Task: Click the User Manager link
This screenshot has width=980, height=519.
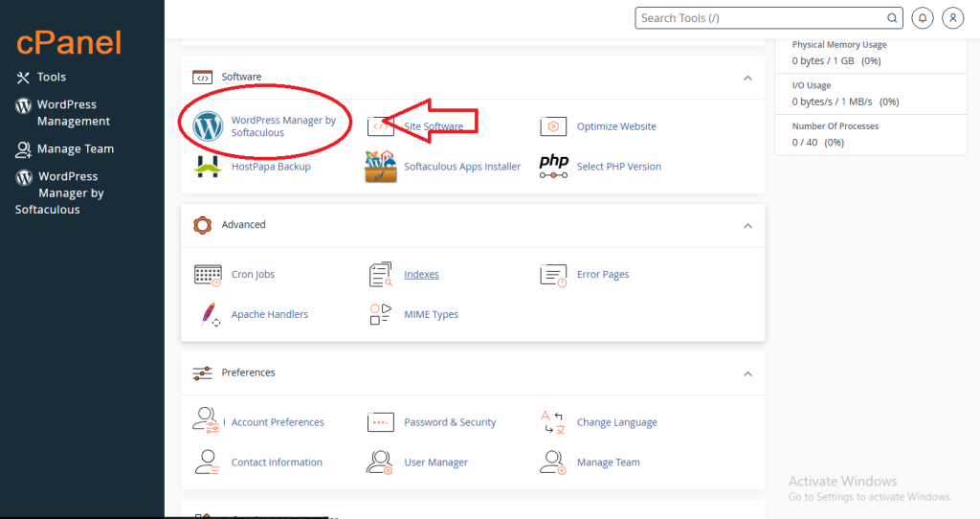Action: pos(436,463)
